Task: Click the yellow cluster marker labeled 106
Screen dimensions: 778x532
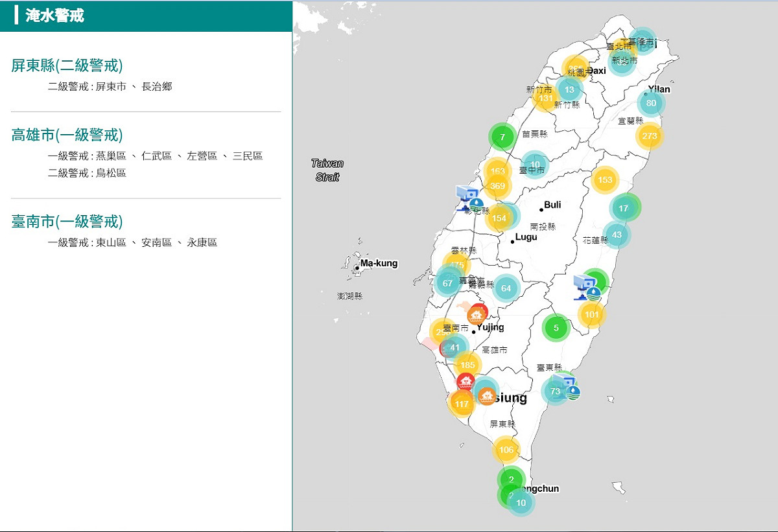Action: [x=506, y=450]
